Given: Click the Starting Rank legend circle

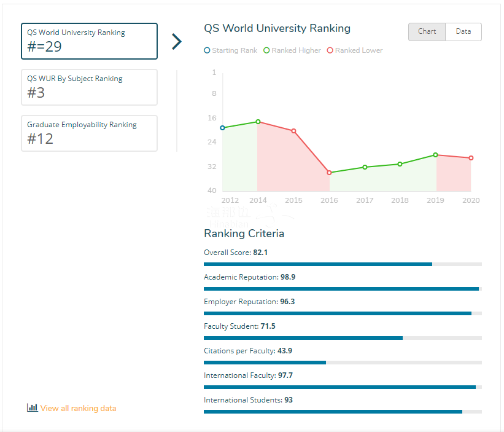Looking at the screenshot, I should pos(207,50).
